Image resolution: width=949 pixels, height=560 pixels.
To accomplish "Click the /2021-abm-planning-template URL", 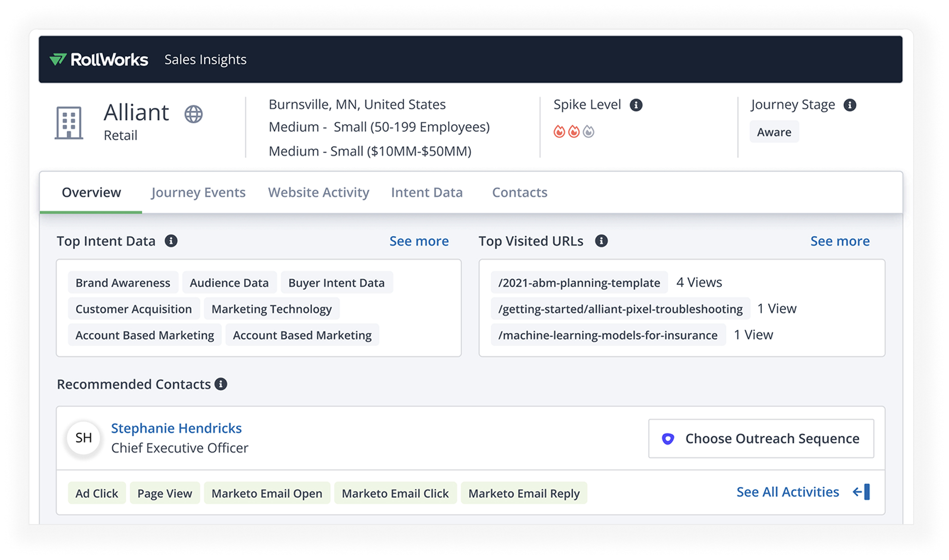I will click(579, 283).
